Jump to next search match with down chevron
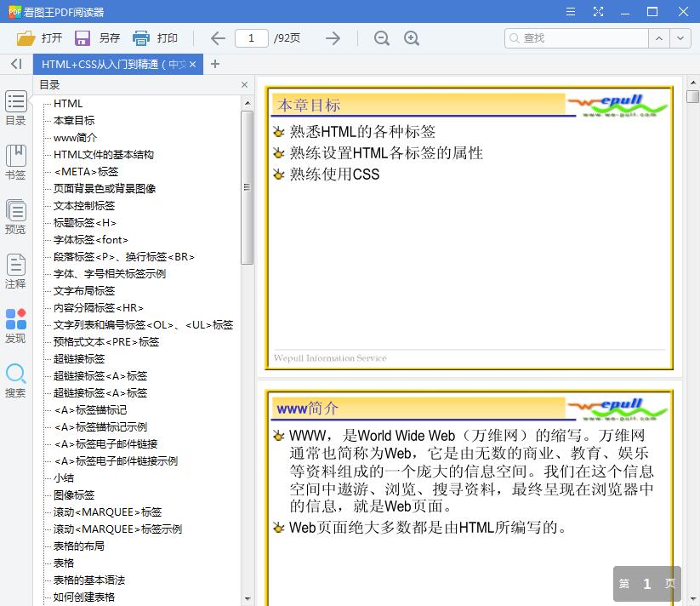The image size is (700, 606). [680, 38]
